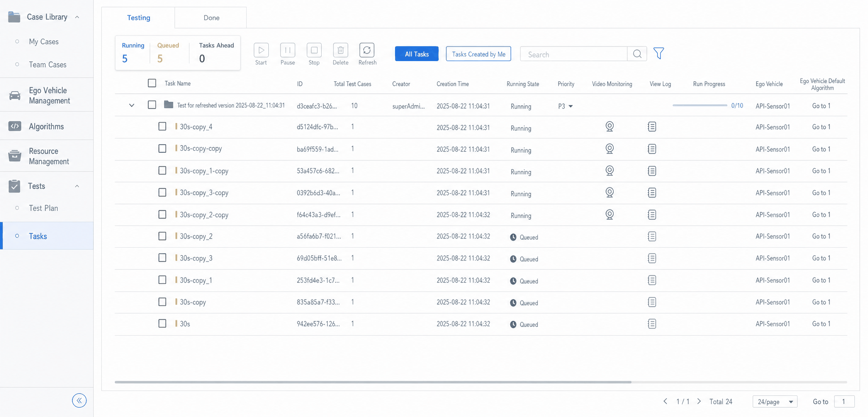Click the Start task icon
The height and width of the screenshot is (417, 868).
[261, 50]
